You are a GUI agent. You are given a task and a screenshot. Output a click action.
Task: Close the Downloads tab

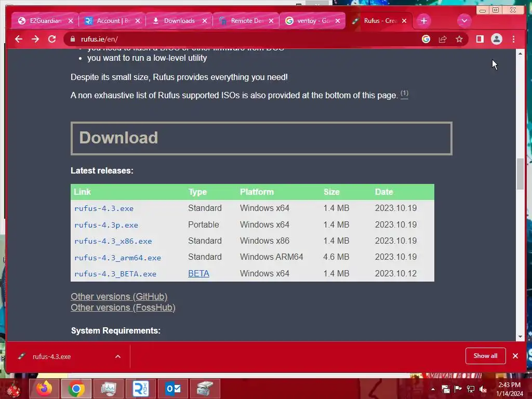point(205,21)
